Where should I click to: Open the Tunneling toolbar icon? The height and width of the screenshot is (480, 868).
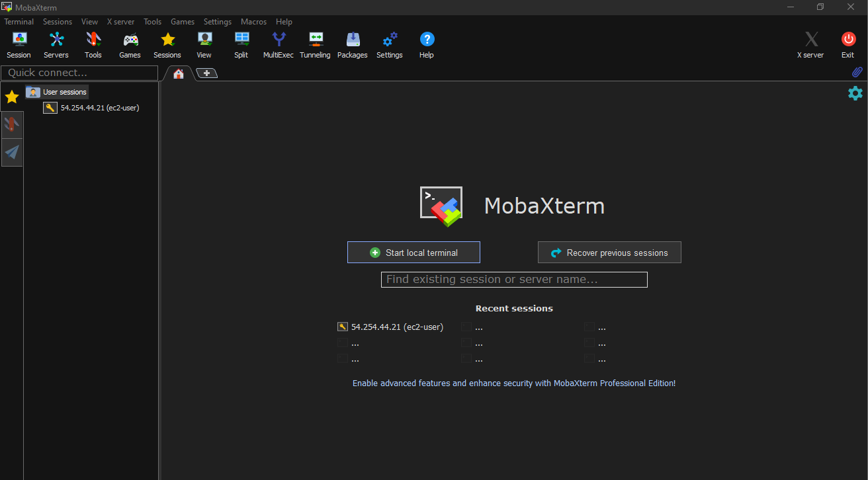click(x=316, y=45)
